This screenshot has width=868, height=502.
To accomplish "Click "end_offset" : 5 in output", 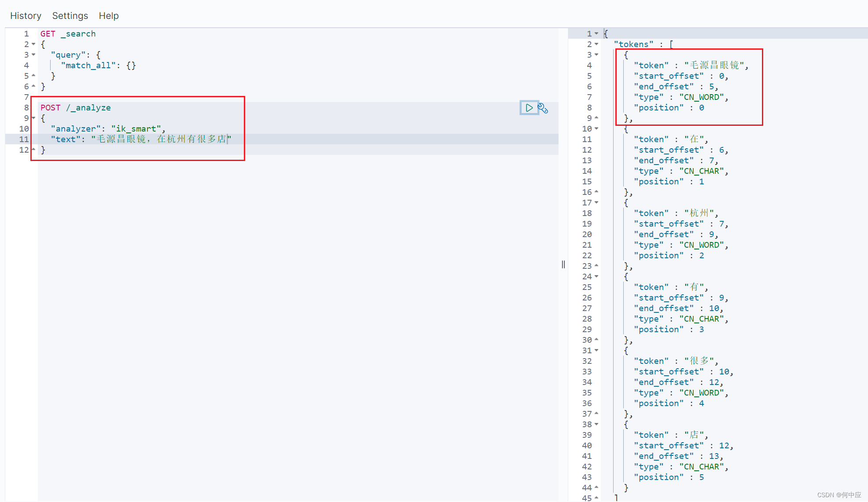I will point(676,87).
